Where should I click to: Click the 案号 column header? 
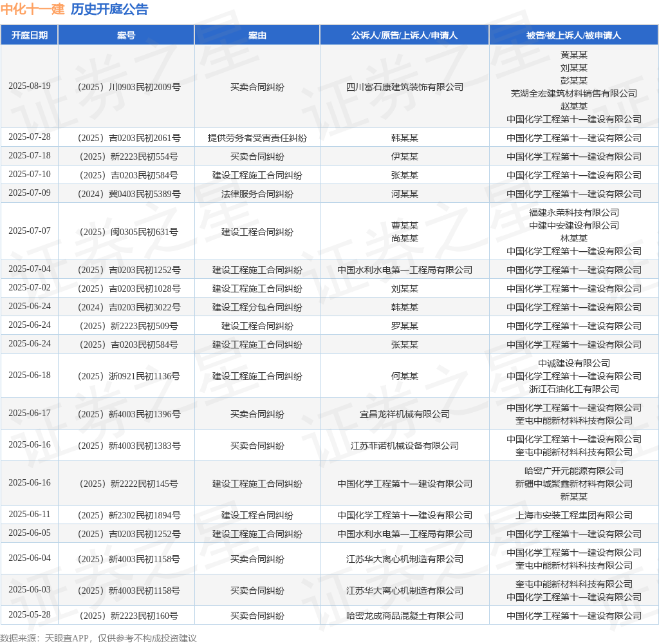pos(126,35)
